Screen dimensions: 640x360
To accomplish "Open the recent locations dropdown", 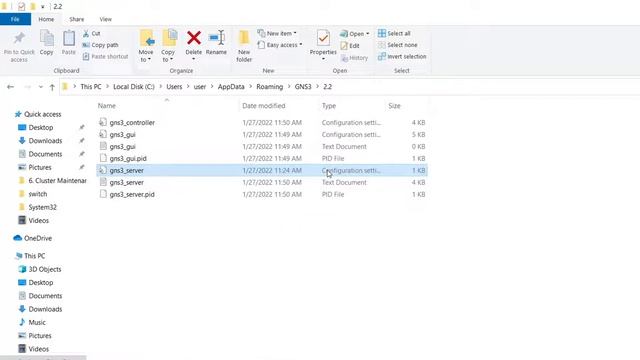I will tap(40, 87).
